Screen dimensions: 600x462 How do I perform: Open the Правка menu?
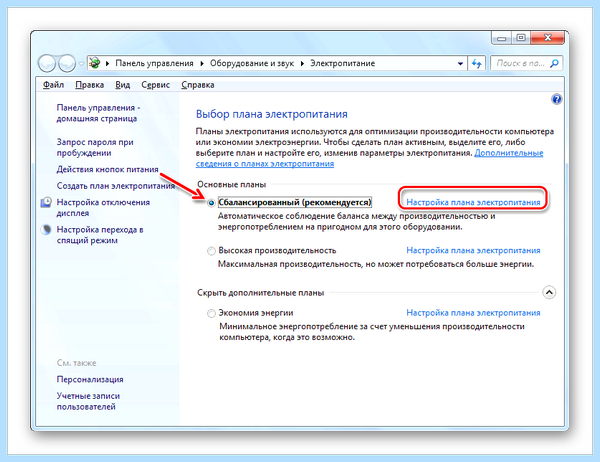tap(90, 85)
